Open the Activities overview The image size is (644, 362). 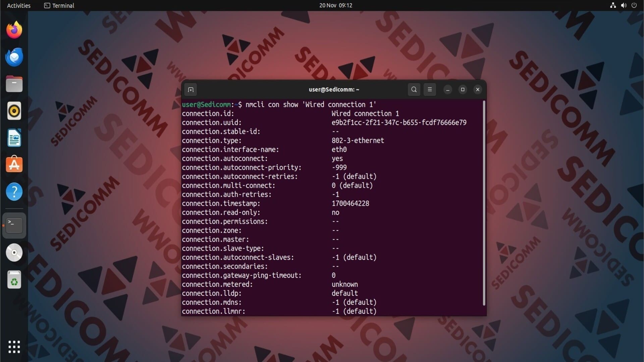point(19,5)
